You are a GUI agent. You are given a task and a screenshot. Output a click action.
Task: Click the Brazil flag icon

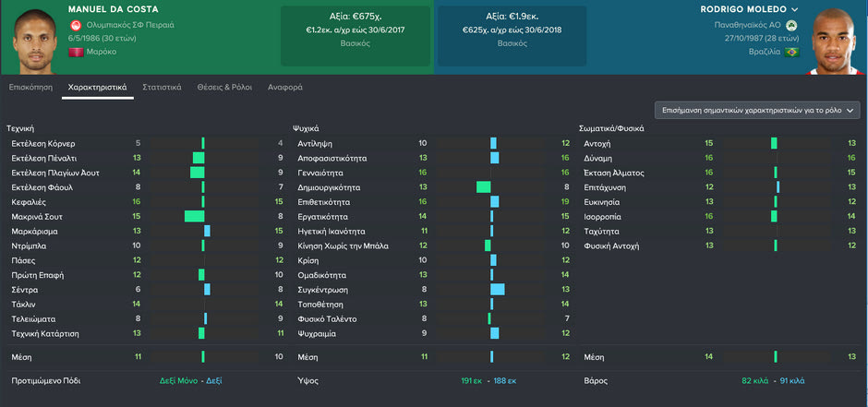tap(791, 52)
